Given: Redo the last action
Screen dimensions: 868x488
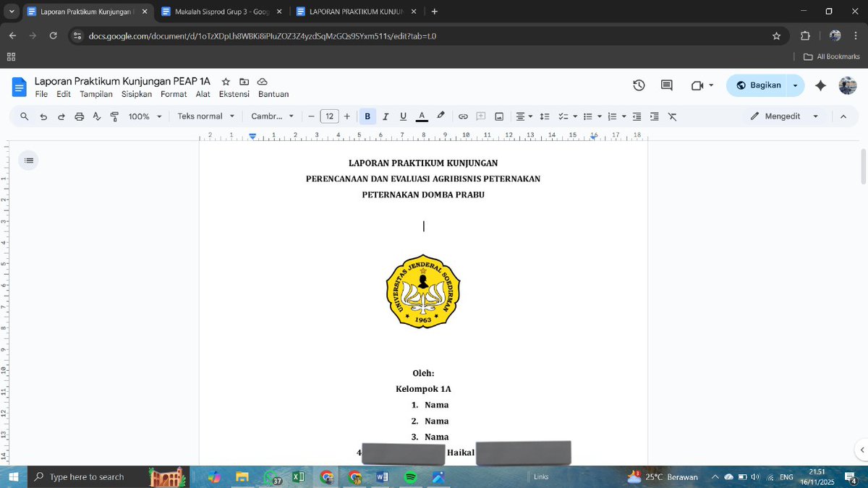Looking at the screenshot, I should point(61,116).
